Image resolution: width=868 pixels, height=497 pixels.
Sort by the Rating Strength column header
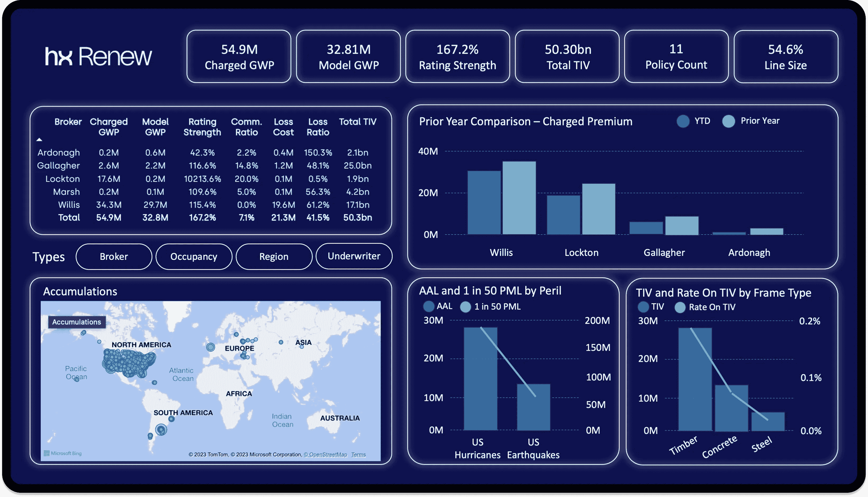click(202, 127)
